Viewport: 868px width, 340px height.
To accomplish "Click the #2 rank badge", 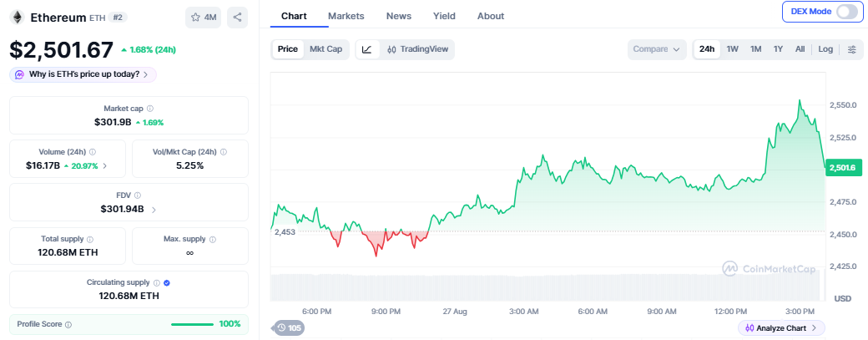I will (x=118, y=18).
